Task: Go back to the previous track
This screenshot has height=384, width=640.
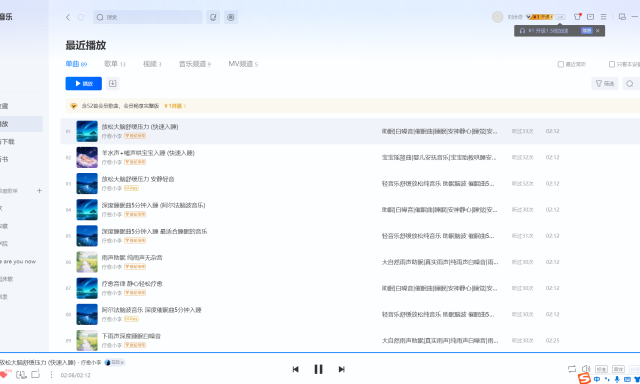Action: pyautogui.click(x=296, y=369)
